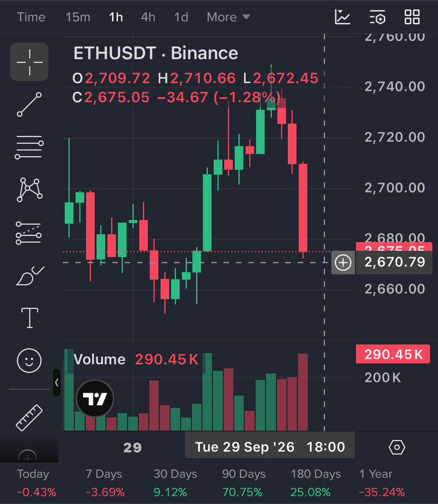Open the layout grid icon

click(412, 17)
